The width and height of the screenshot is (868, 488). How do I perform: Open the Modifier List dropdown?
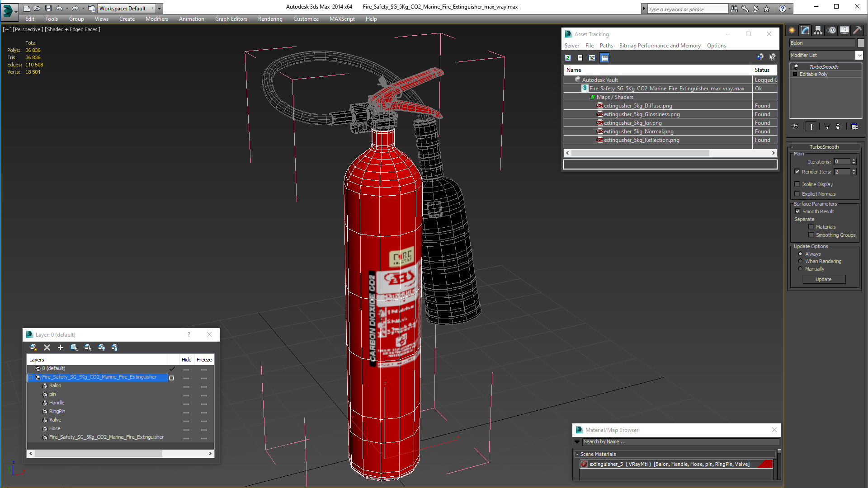pos(859,55)
